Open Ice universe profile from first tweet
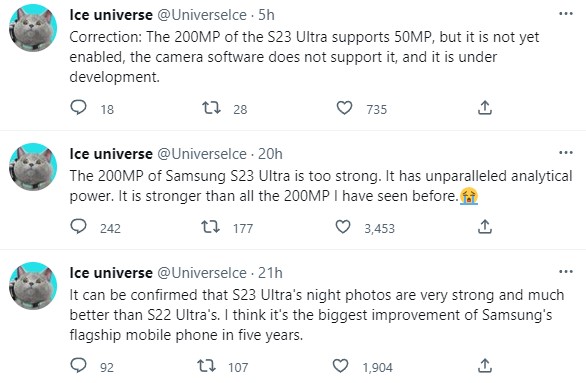This screenshot has width=586, height=383. tap(111, 15)
